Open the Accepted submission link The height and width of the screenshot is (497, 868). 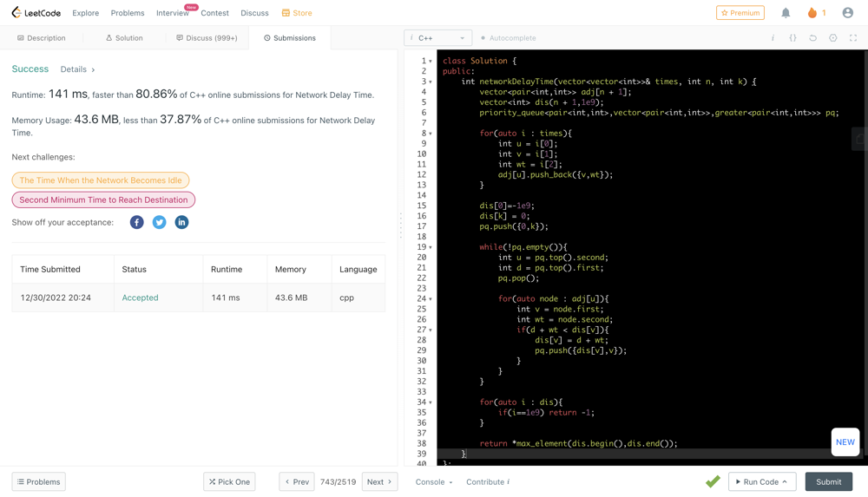[x=140, y=298]
